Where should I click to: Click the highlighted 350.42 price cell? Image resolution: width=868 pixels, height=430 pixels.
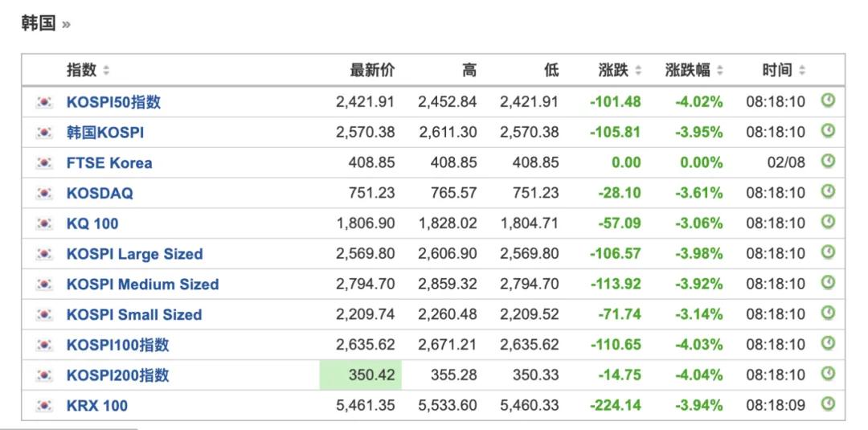[361, 375]
